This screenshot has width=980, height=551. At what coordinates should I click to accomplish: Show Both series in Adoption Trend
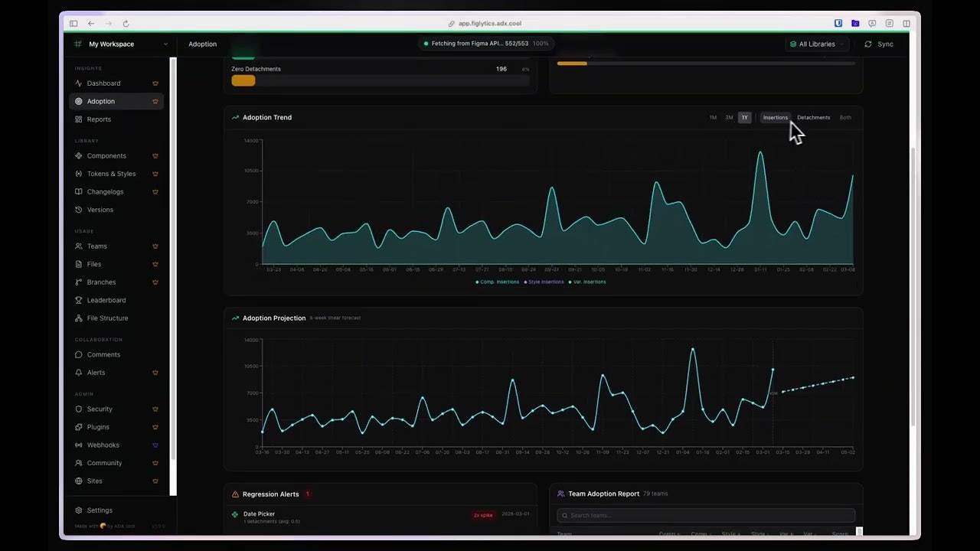(845, 118)
